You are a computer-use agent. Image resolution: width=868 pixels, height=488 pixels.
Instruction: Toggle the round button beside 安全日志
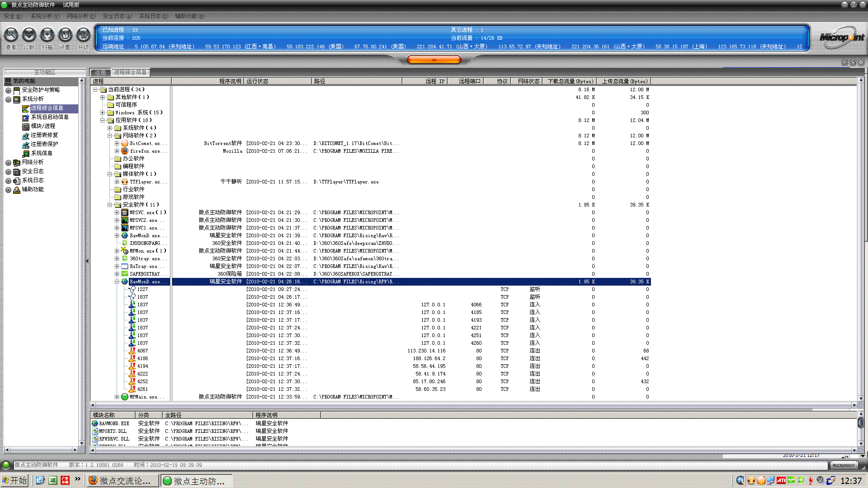tap(8, 172)
